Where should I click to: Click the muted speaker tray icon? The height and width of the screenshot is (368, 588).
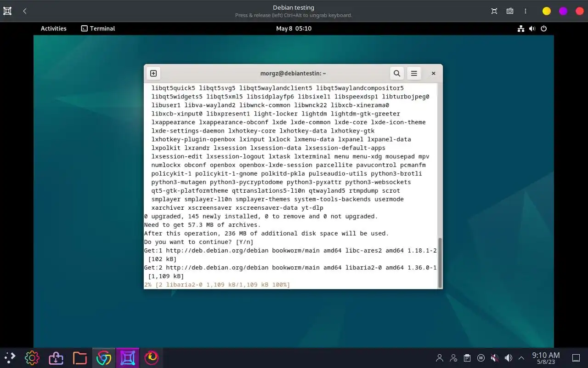coord(495,358)
